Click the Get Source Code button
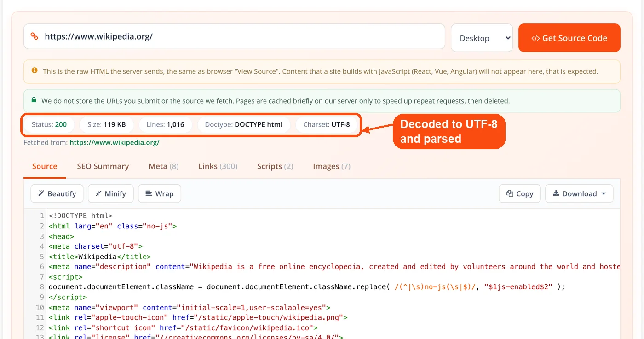 [x=569, y=38]
